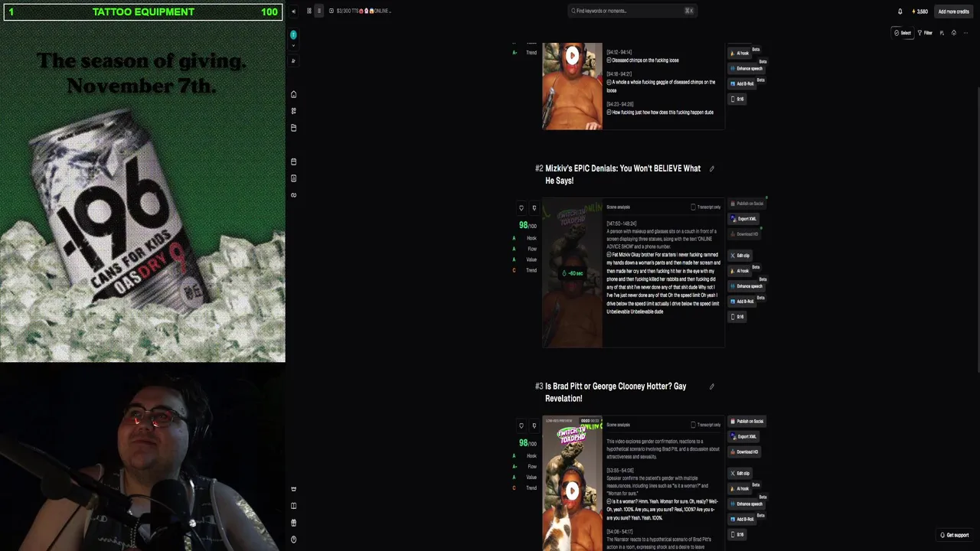Click Export XML for clip #2
Image resolution: width=980 pixels, height=551 pixels.
point(743,219)
